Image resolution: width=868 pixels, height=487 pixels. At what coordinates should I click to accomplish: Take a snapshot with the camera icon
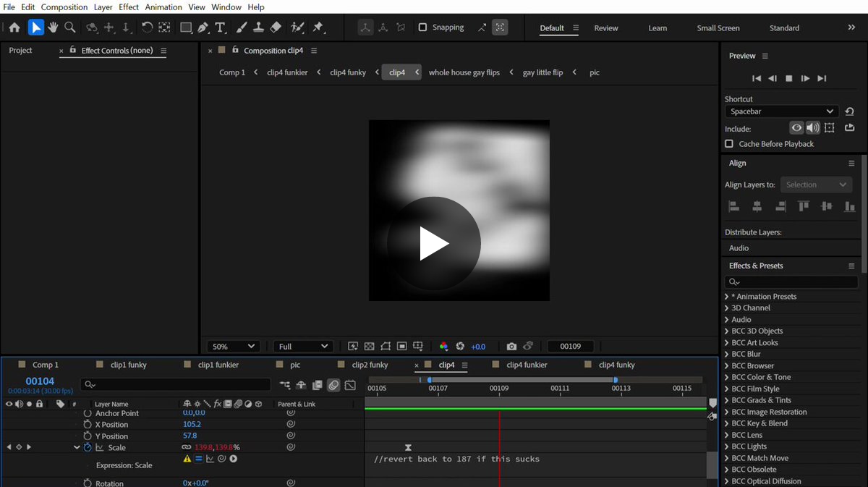pos(511,347)
